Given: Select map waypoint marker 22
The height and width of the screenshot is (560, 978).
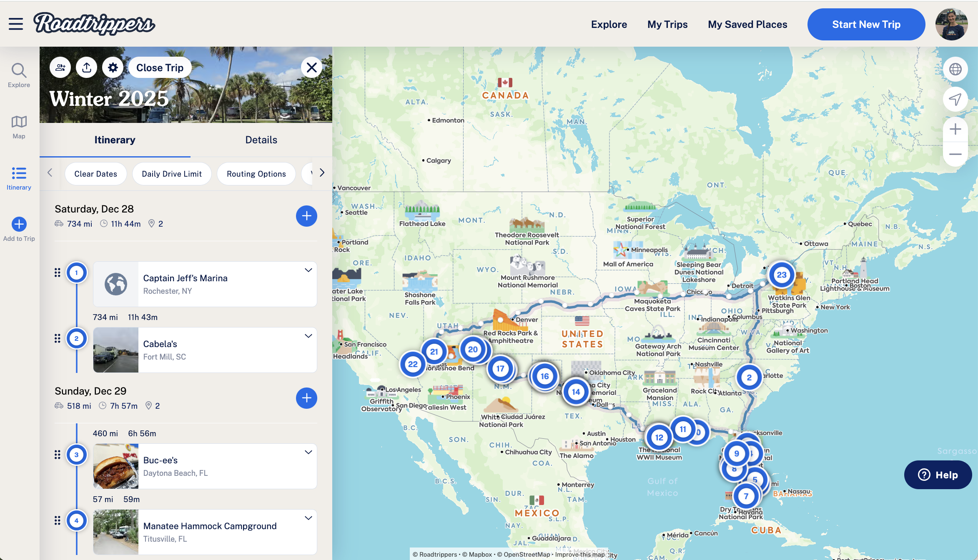Looking at the screenshot, I should (x=413, y=364).
